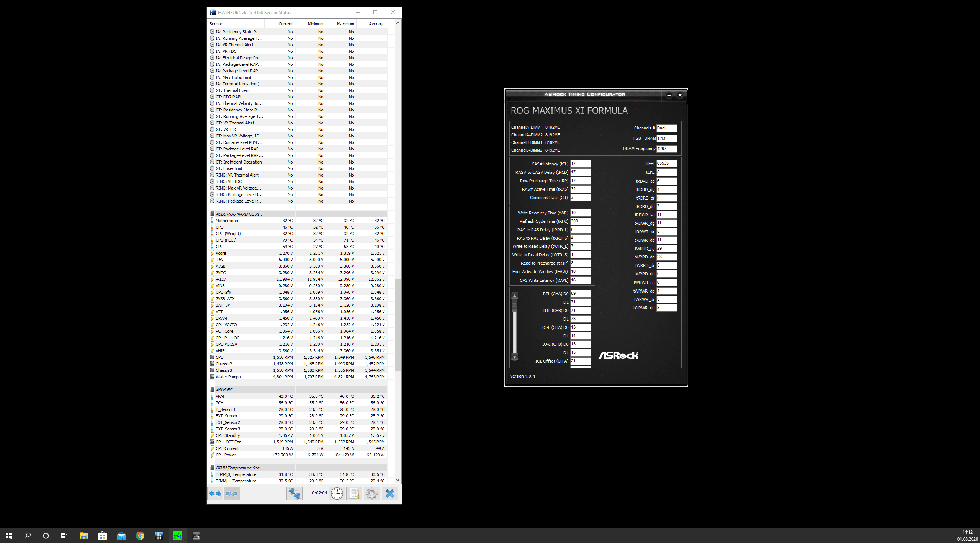Switch to ASRock Timing Configurator taskbar icon

[x=196, y=536]
